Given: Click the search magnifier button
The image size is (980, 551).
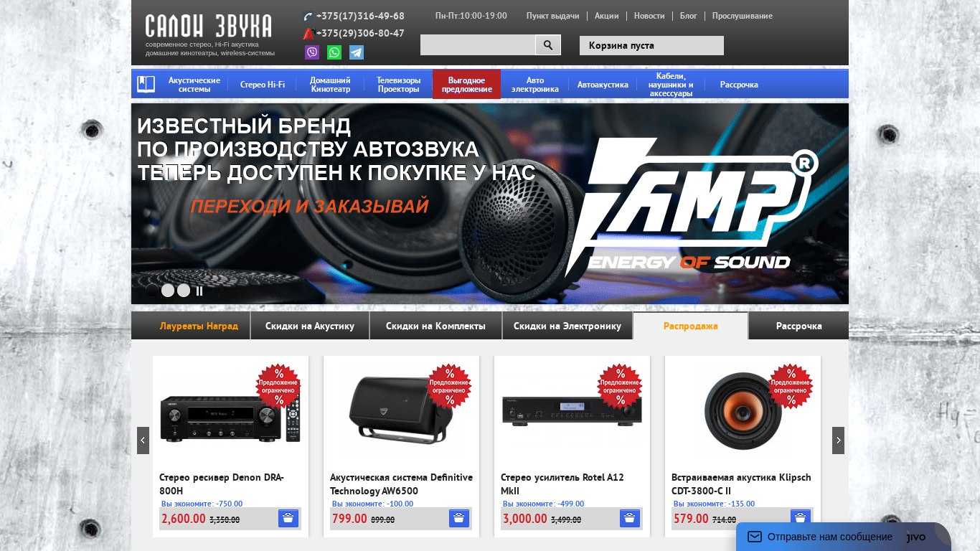Looking at the screenshot, I should (548, 45).
